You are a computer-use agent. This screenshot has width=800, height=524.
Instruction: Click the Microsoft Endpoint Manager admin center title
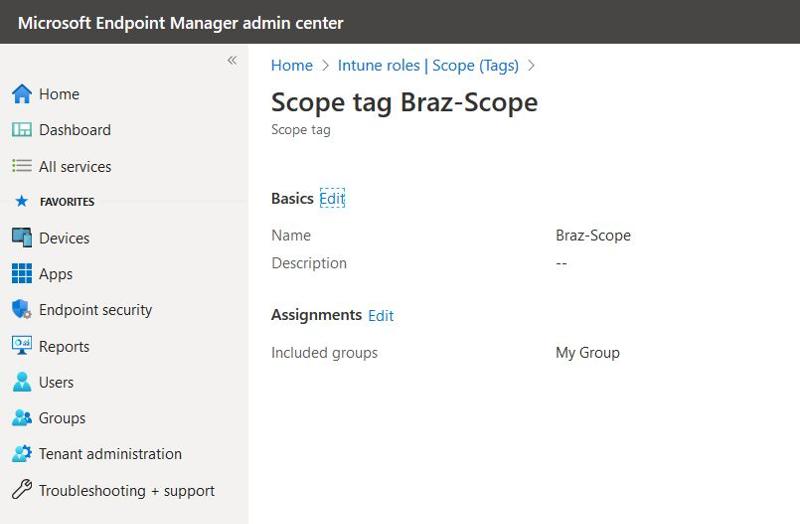tap(181, 23)
